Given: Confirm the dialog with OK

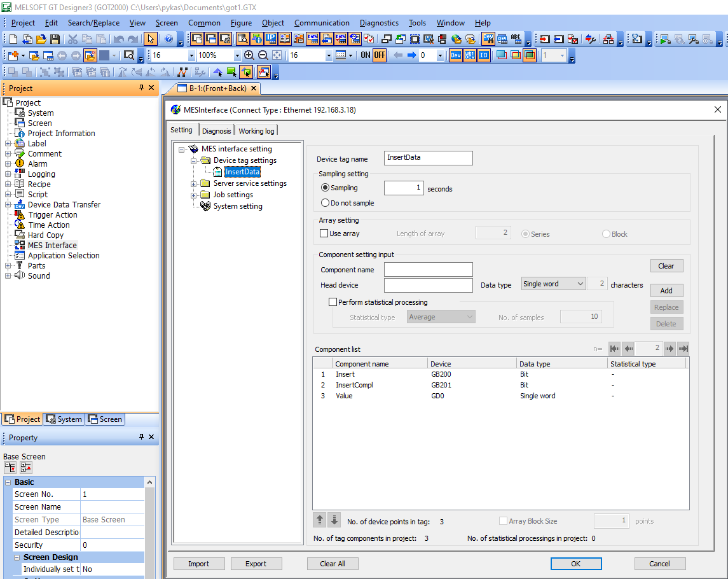Looking at the screenshot, I should tap(575, 564).
